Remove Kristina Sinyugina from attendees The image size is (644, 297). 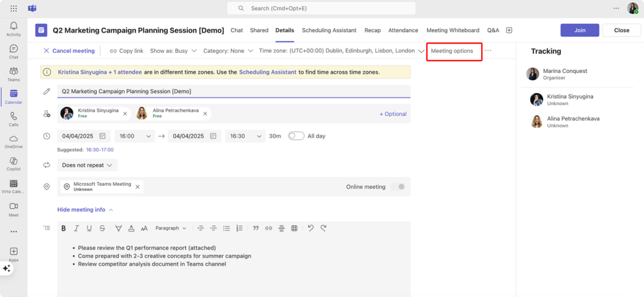125,114
